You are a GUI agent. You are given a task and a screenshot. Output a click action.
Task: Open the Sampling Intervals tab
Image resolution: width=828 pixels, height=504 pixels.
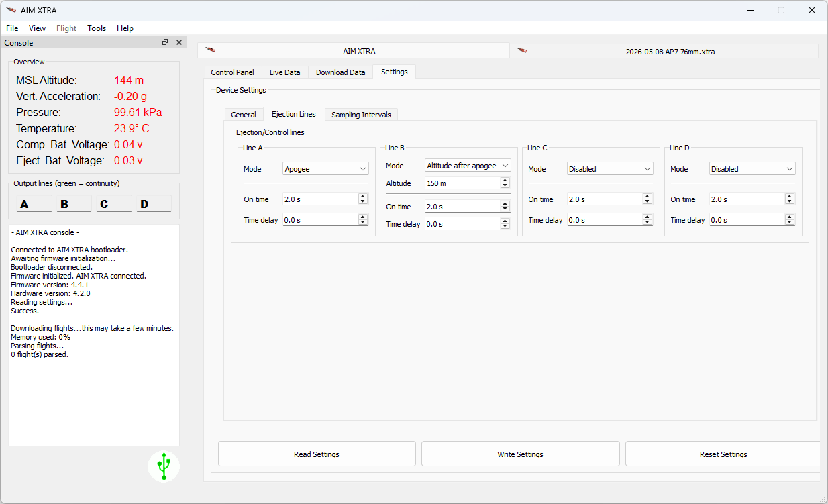coord(361,115)
